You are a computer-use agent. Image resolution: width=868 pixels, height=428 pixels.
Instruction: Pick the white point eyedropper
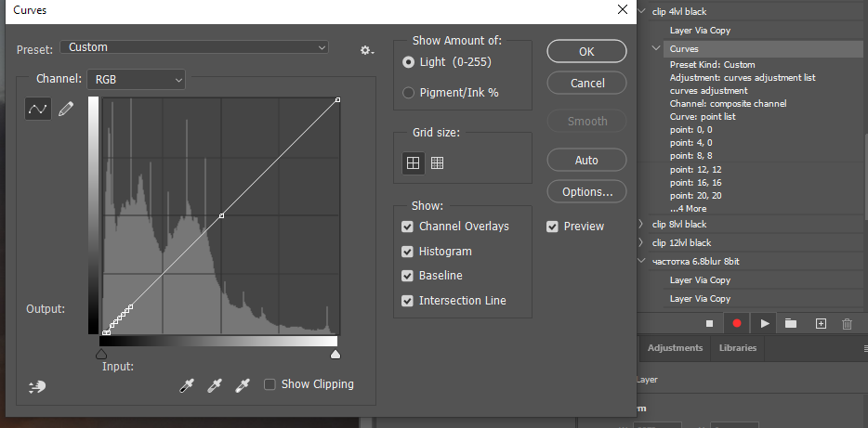(x=242, y=385)
